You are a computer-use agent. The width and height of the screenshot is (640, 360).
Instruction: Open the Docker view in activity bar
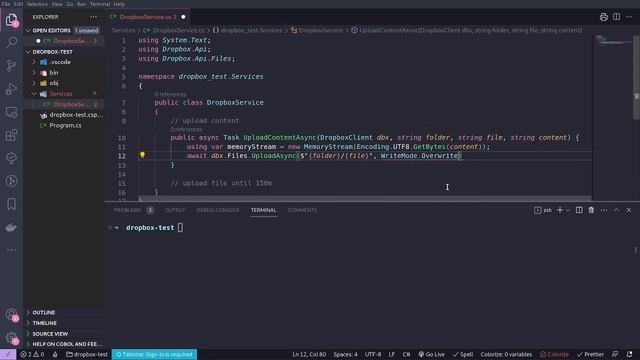(x=11, y=227)
